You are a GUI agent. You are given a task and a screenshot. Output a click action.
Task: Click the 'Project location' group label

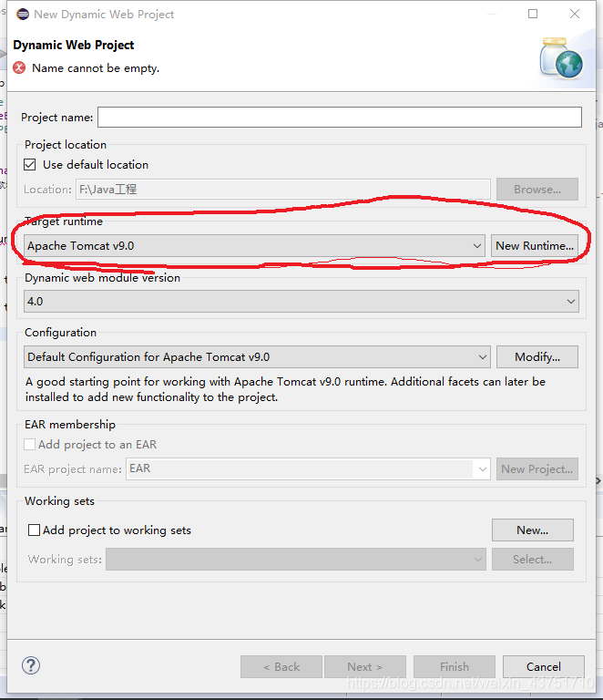click(x=66, y=145)
